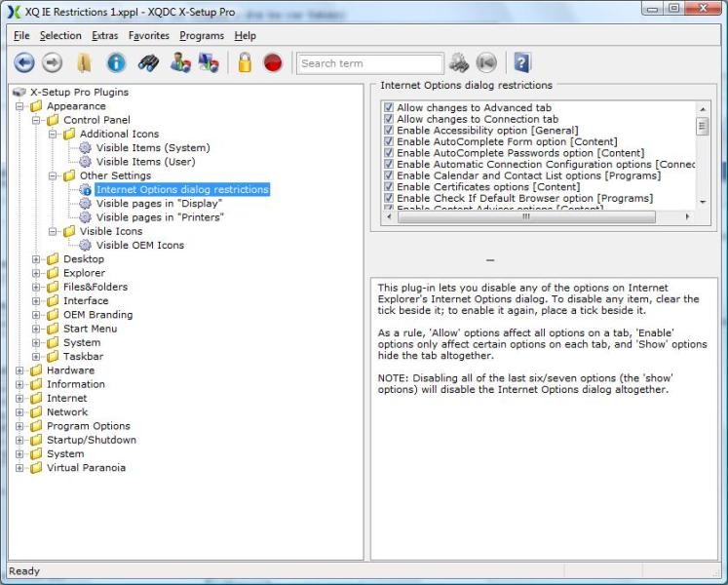Select Interface folder in the tree

[86, 300]
